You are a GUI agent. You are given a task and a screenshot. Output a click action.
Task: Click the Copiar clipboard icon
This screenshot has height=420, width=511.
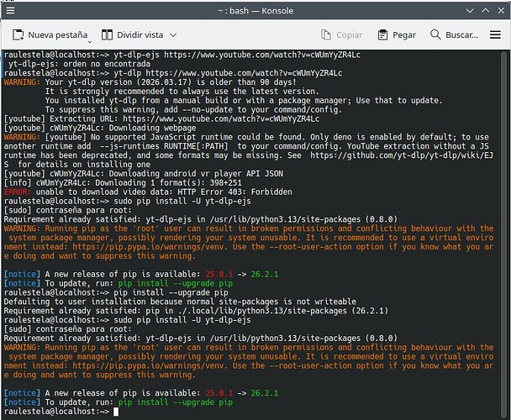[x=326, y=35]
